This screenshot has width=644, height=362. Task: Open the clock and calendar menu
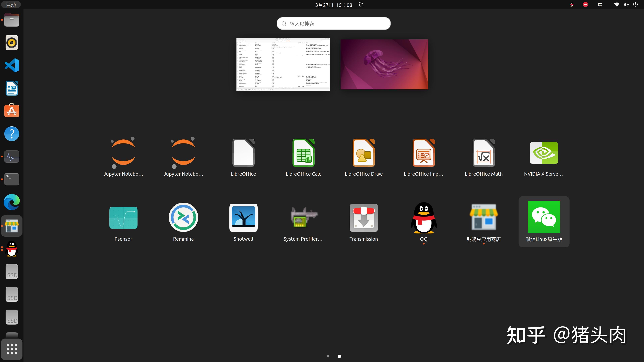point(334,5)
